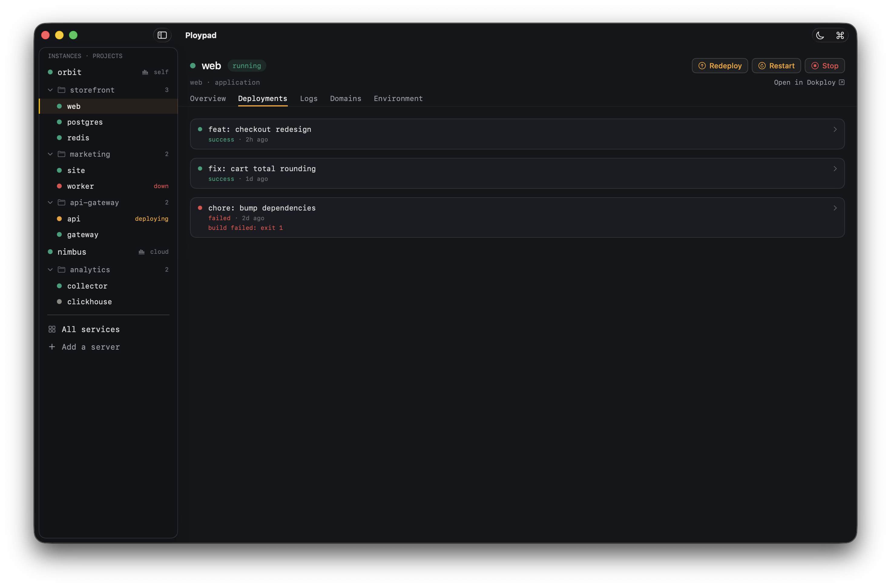Open the collector service
The height and width of the screenshot is (588, 891).
[108, 286]
